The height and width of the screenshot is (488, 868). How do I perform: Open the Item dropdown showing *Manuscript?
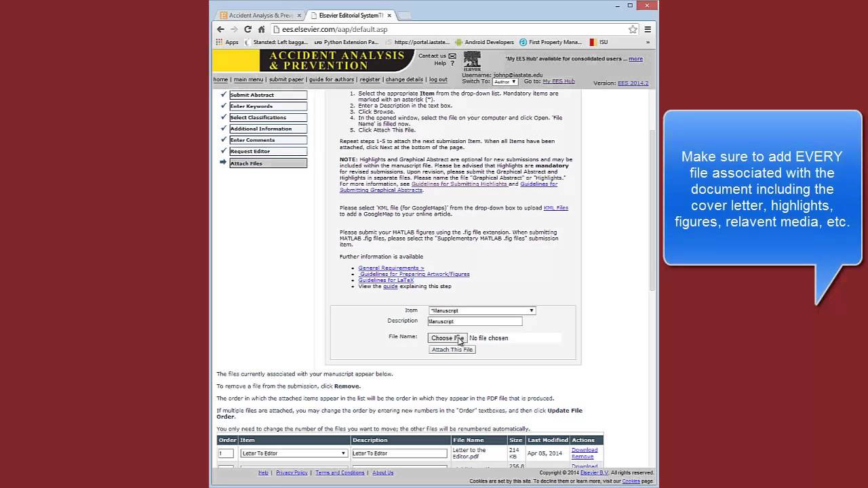pyautogui.click(x=481, y=310)
